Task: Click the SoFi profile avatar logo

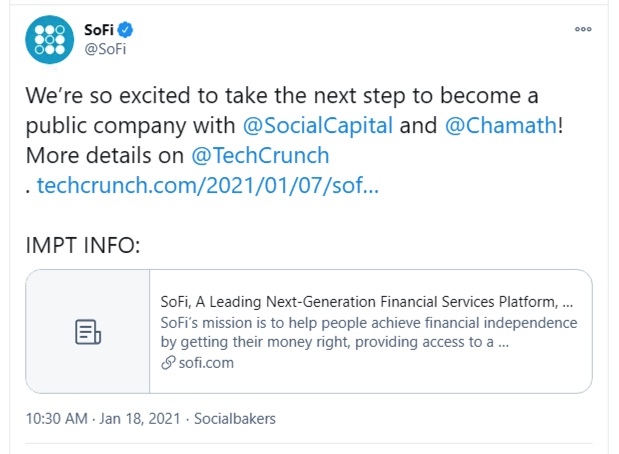Action: 49,39
